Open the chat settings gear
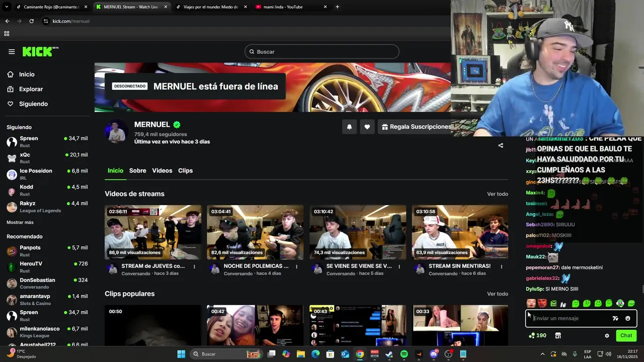The width and height of the screenshot is (644, 362). pyautogui.click(x=607, y=336)
